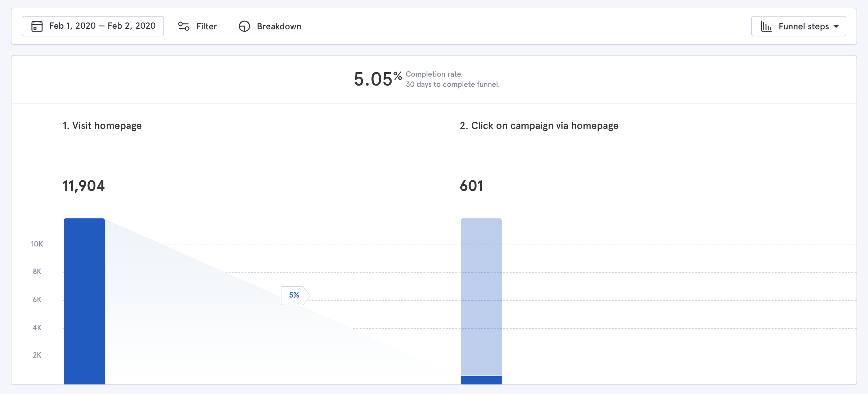The height and width of the screenshot is (394, 868).
Task: Click the small dark blue converted segment of step 2
Action: pos(481,380)
